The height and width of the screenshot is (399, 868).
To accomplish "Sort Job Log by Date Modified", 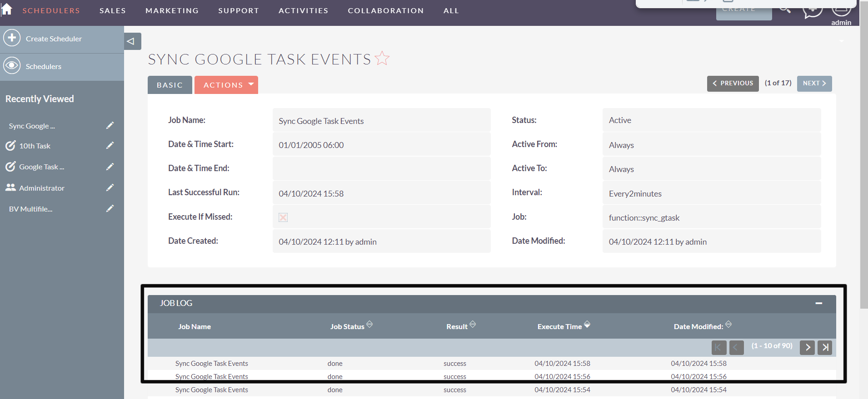I will tap(728, 324).
